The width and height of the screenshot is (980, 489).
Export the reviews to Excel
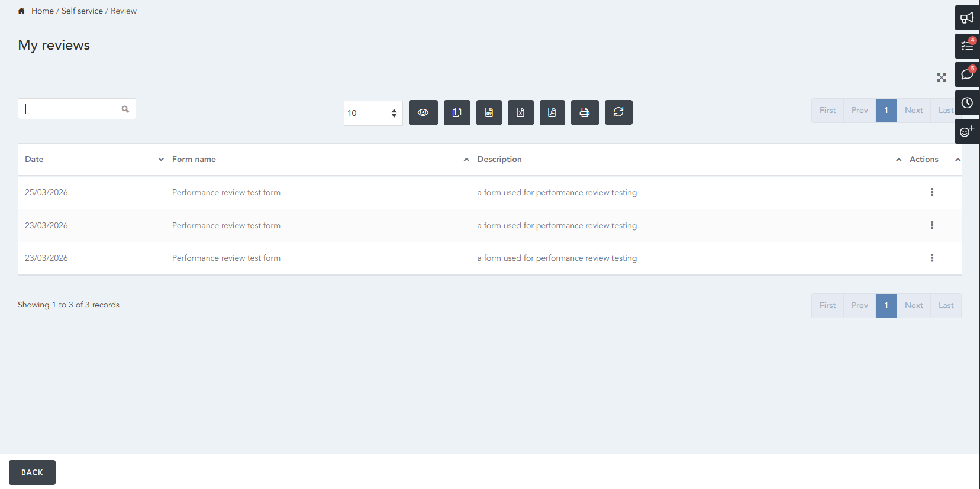[x=520, y=112]
